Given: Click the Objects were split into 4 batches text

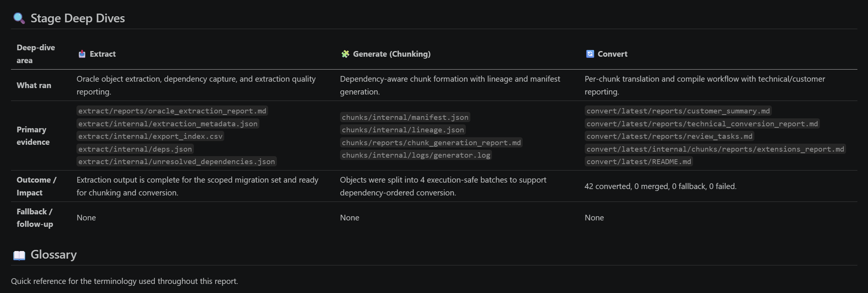Looking at the screenshot, I should [x=443, y=186].
